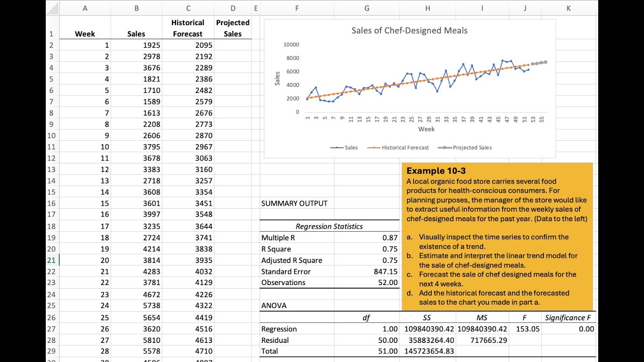Click Projected Sales legend entry in chart

click(465, 147)
